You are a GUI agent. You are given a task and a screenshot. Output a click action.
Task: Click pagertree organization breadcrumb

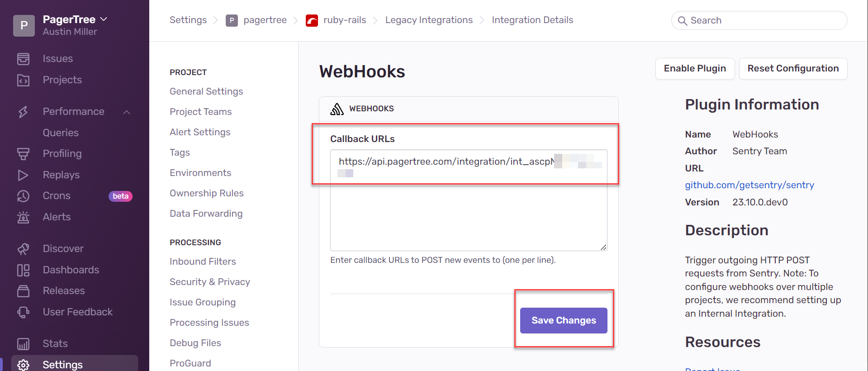pyautogui.click(x=265, y=20)
